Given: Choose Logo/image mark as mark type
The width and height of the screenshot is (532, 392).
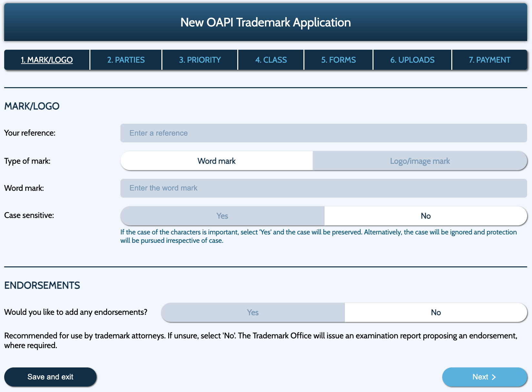Looking at the screenshot, I should coord(420,161).
